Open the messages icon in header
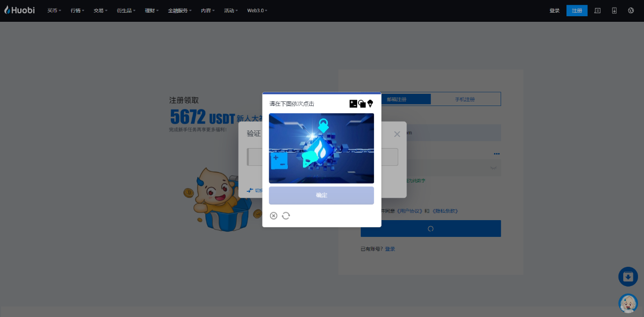The width and height of the screenshot is (644, 317). point(597,11)
